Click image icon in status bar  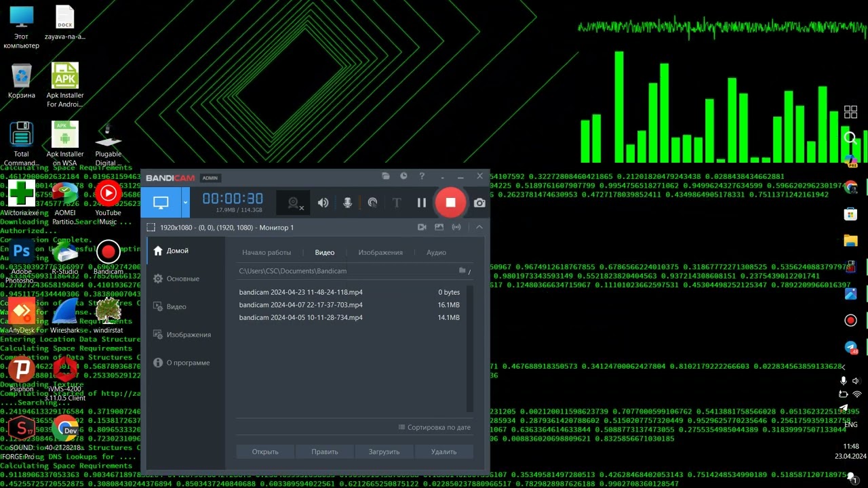point(439,227)
